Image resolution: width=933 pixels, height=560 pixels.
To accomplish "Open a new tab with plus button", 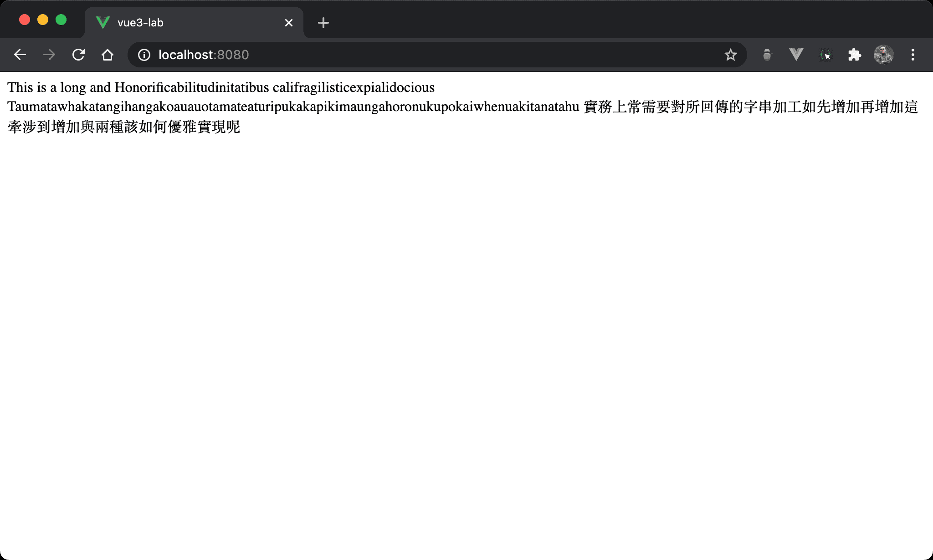I will 323,23.
